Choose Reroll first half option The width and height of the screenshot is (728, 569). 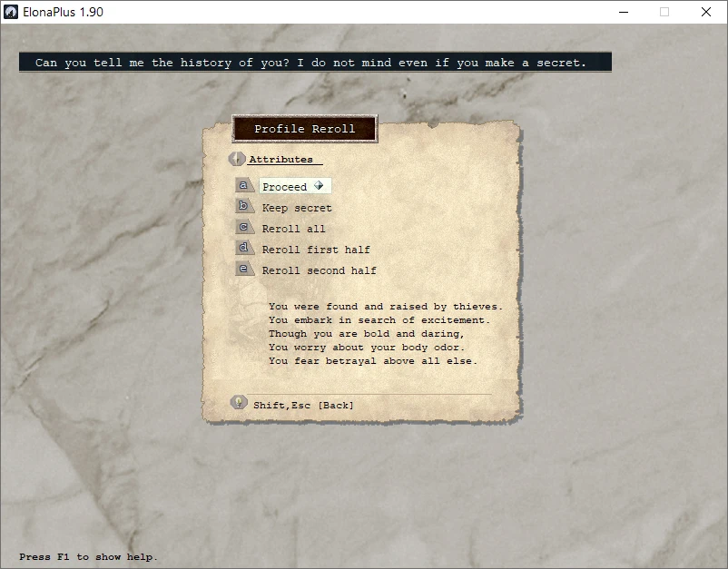[316, 250]
